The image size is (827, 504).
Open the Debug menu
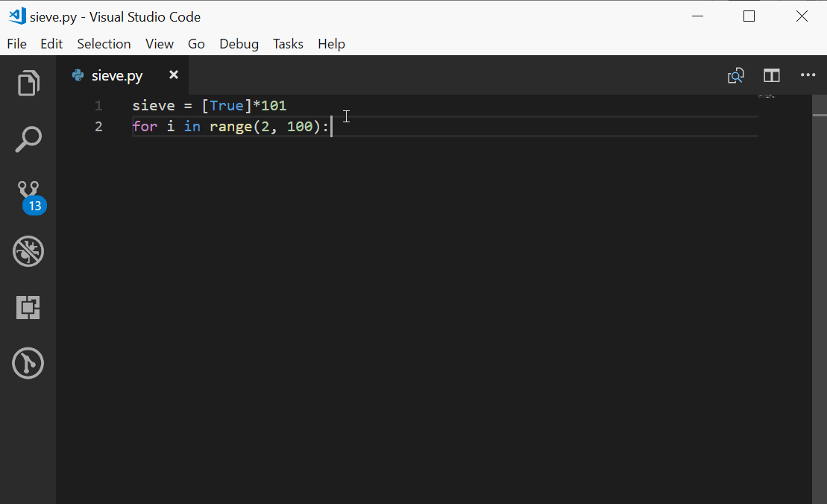pyautogui.click(x=238, y=43)
